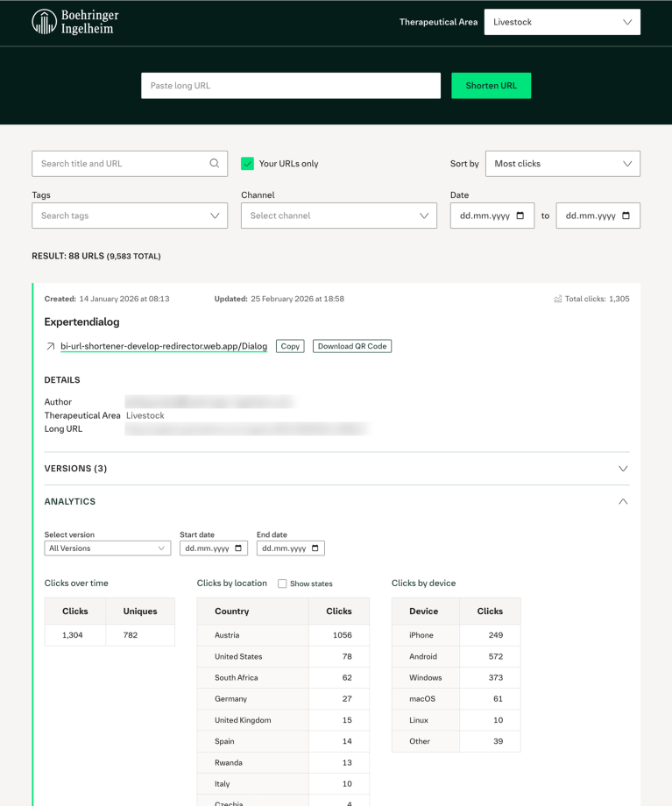
Task: Open the analytics Start date calendar icon
Action: point(238,548)
